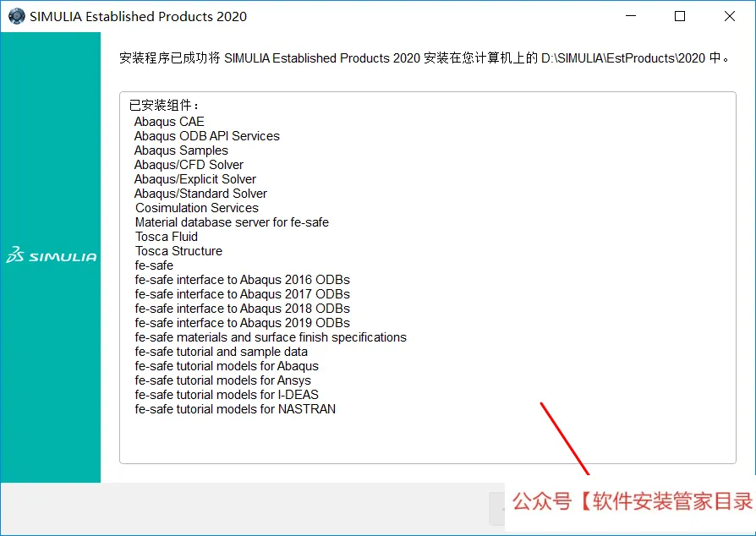Image resolution: width=756 pixels, height=536 pixels.
Task: Click 'fe-safe interface to Abaqus 2017 ODBs'
Action: (x=243, y=294)
